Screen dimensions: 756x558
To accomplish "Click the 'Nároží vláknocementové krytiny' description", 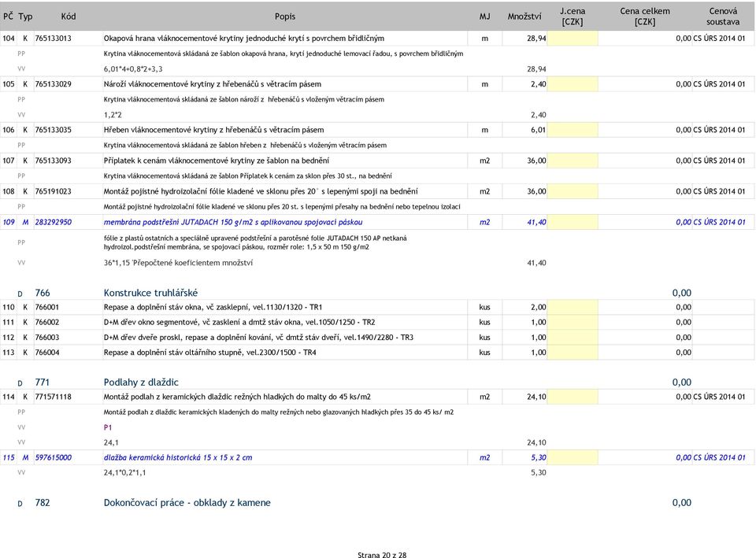I will [212, 84].
